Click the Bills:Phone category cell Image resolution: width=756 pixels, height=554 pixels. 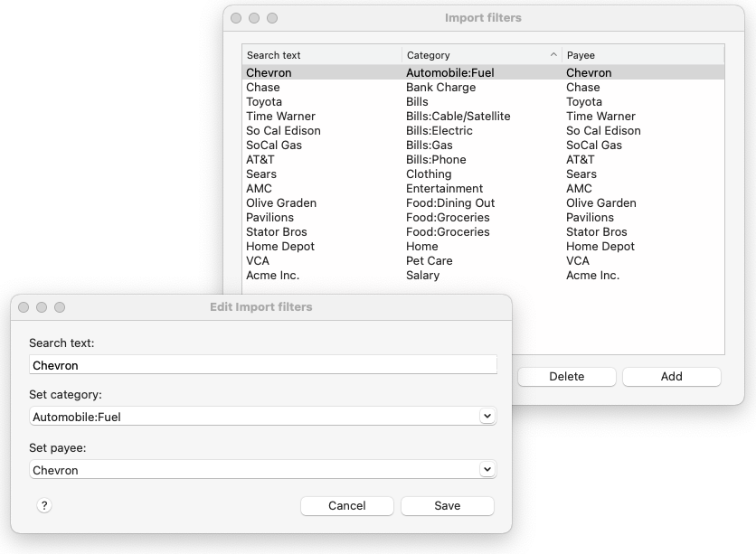436,159
